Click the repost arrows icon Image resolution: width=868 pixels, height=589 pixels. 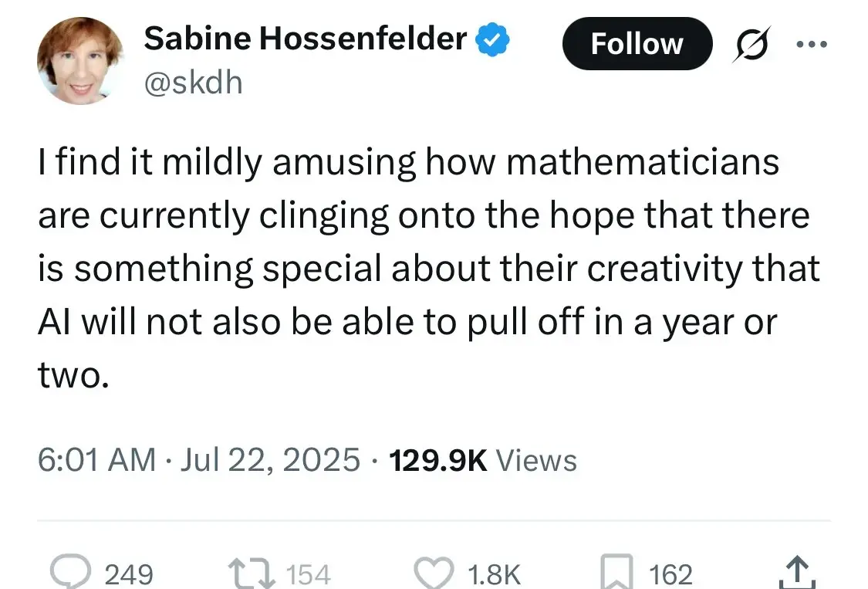pyautogui.click(x=252, y=574)
